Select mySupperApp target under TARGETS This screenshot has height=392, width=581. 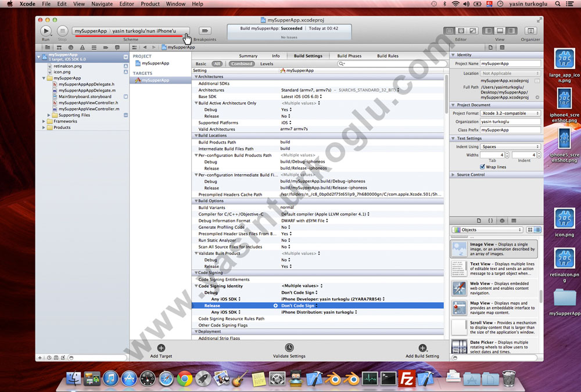[x=155, y=80]
